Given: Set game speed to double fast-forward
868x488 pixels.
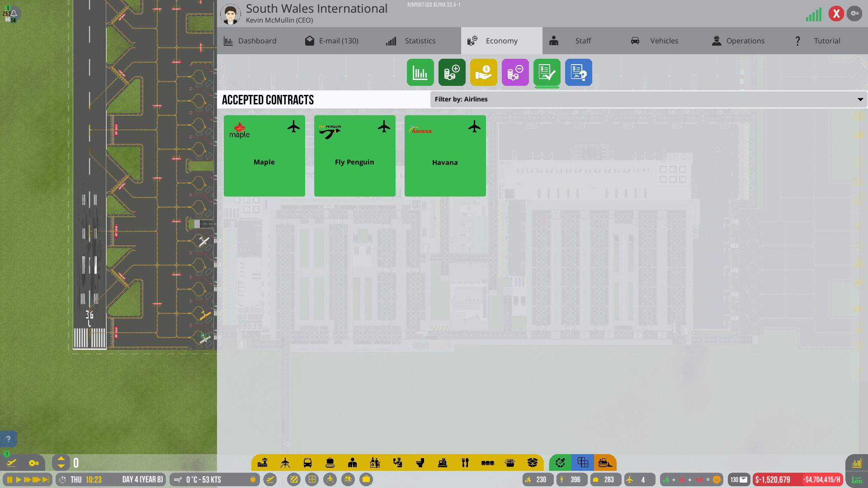Looking at the screenshot, I should point(28,479).
